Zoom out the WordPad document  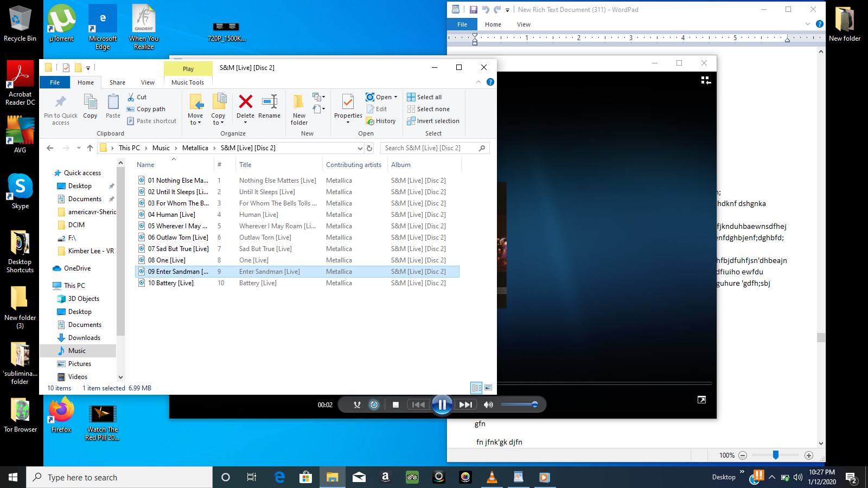coord(743,455)
